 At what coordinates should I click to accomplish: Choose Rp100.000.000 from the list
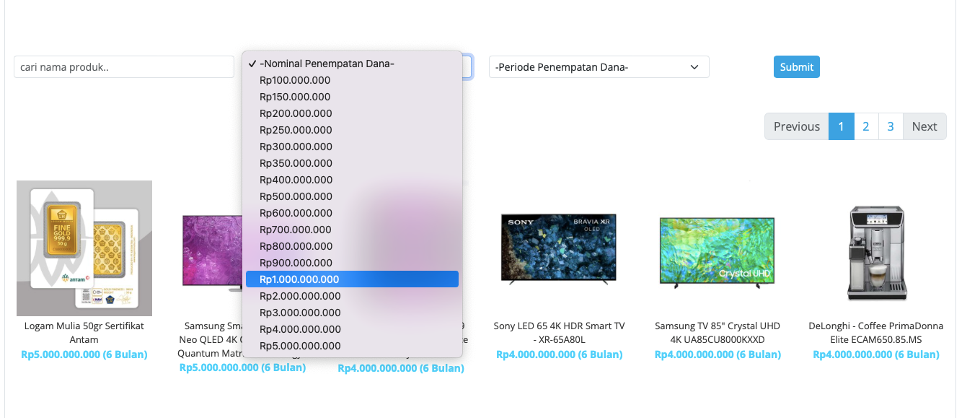tap(352, 80)
